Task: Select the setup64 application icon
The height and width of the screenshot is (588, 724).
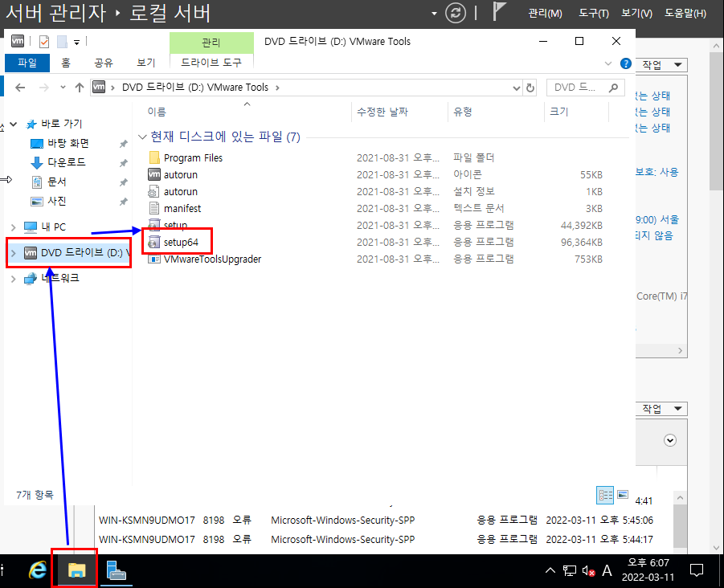Action: point(154,242)
